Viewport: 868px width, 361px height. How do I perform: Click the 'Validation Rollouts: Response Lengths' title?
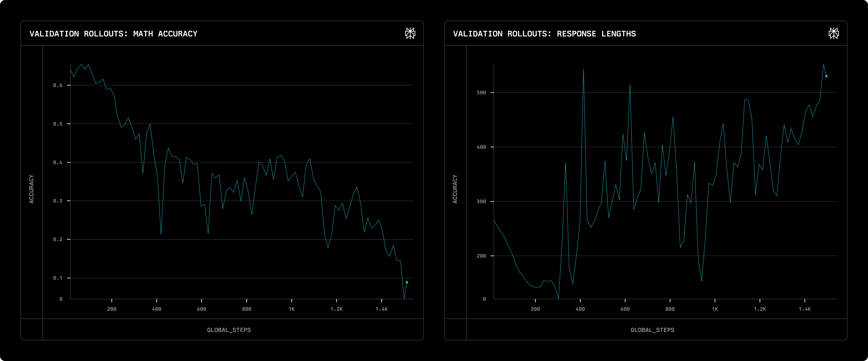pyautogui.click(x=545, y=34)
